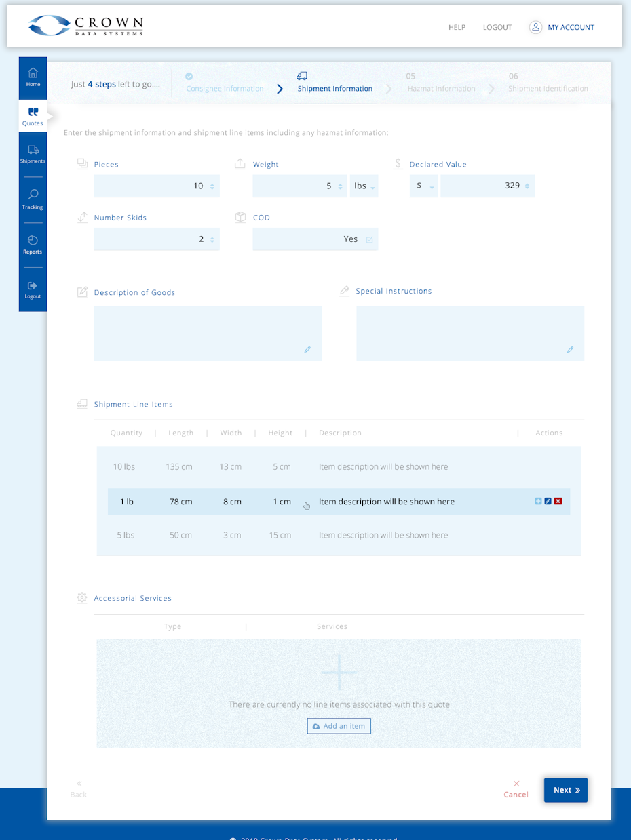Click add plus icon on highlighted line item
Image resolution: width=631 pixels, height=840 pixels.
pyautogui.click(x=538, y=501)
